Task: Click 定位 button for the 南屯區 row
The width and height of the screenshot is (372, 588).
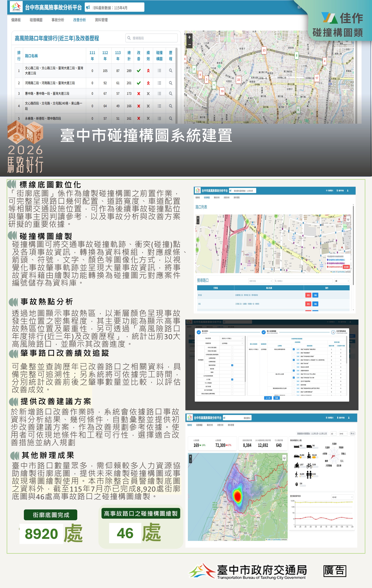Action: click(x=308, y=295)
